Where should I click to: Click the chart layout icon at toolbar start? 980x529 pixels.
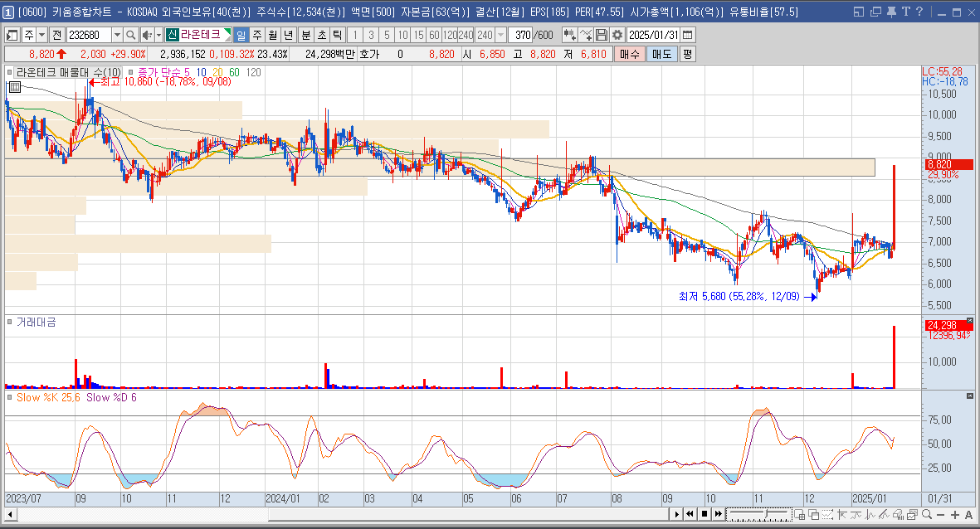tap(12, 35)
